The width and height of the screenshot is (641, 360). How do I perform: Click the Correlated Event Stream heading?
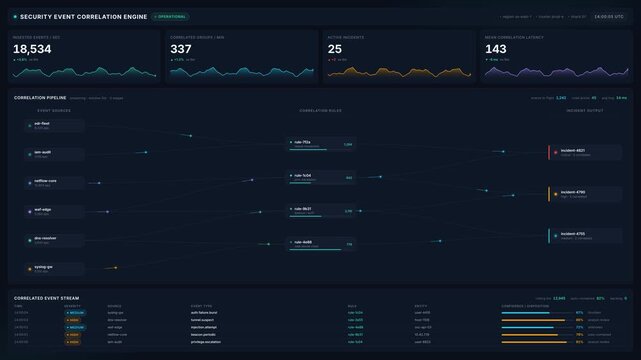47,298
